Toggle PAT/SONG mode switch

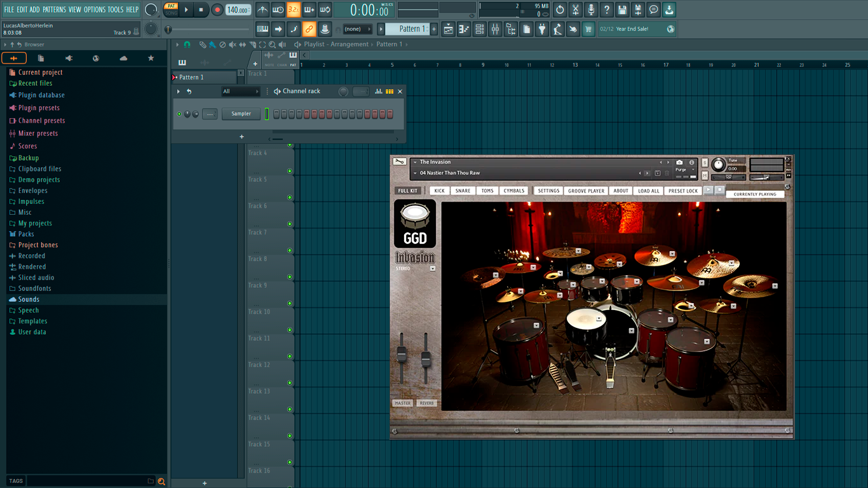[172, 10]
